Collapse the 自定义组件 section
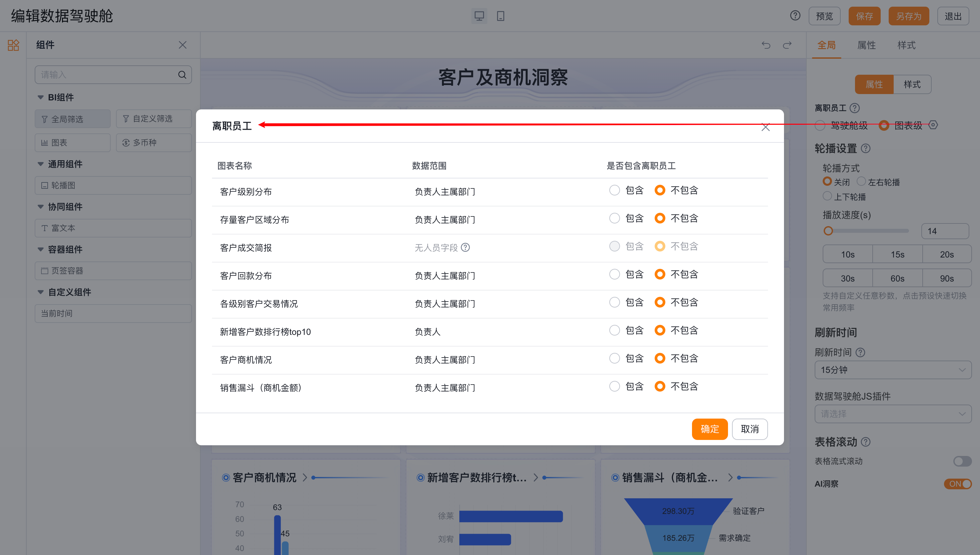Viewport: 980px width, 555px height. tap(40, 292)
